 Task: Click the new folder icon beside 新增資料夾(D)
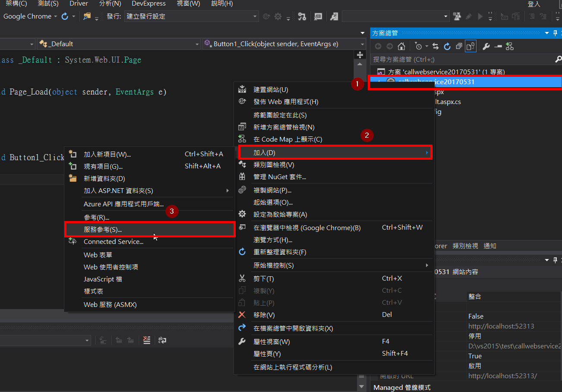(x=73, y=178)
